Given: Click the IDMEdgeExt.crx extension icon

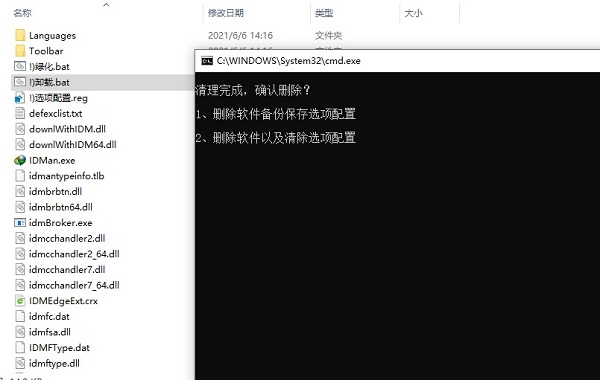Looking at the screenshot, I should click(x=20, y=301).
